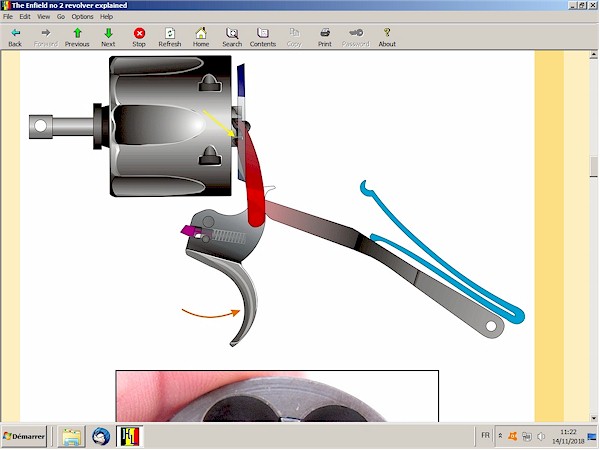
Task: Go to the Next page with the green down arrow
Action: [108, 37]
